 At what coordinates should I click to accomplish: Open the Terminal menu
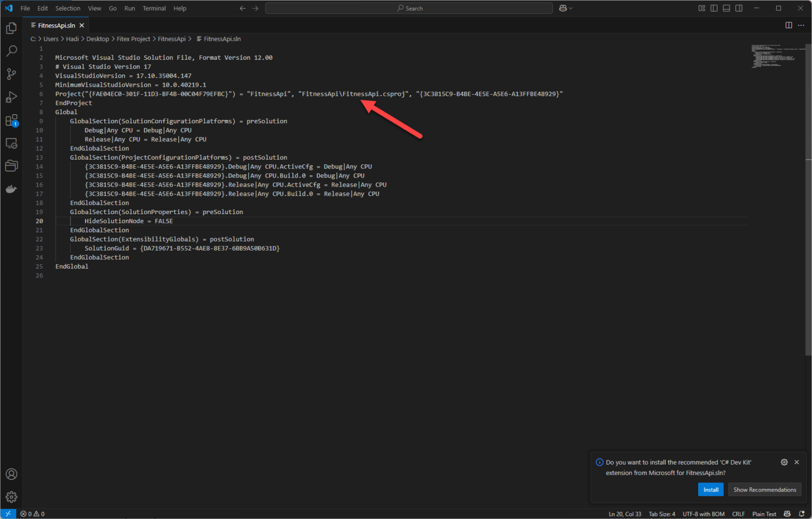(154, 8)
